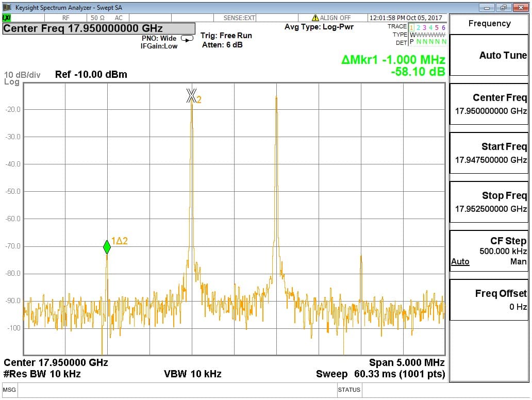Image resolution: width=532 pixels, height=400 pixels.
Task: Click the IFGain:Low label
Action: point(159,46)
